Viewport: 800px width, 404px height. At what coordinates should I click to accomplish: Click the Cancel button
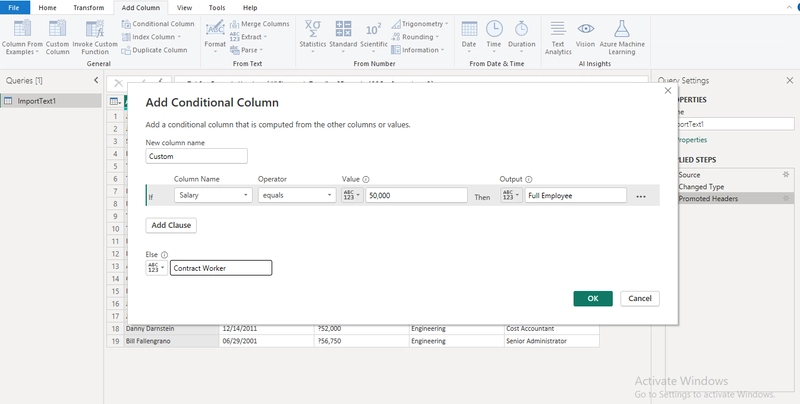pos(640,298)
